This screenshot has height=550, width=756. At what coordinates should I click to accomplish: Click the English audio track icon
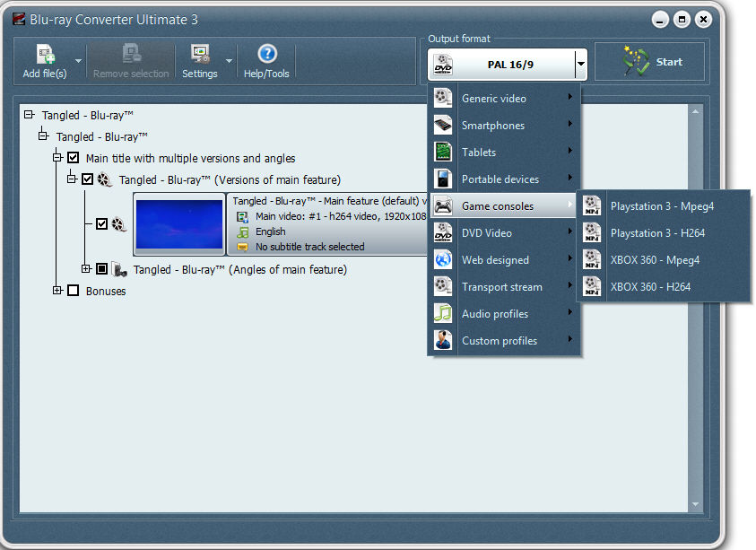242,232
